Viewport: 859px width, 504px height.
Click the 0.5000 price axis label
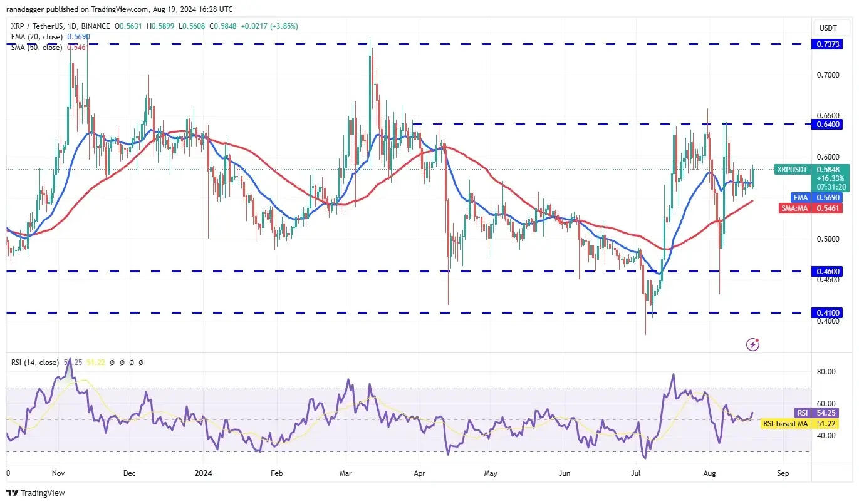[x=828, y=239]
